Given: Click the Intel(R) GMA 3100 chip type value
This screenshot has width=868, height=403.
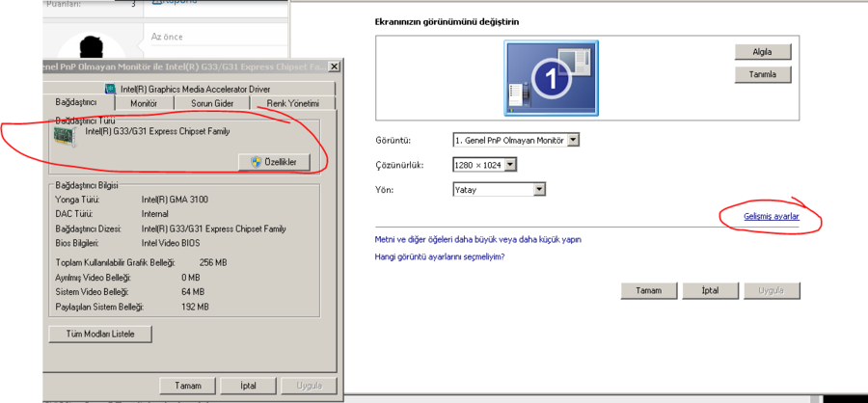Looking at the screenshot, I should [175, 200].
